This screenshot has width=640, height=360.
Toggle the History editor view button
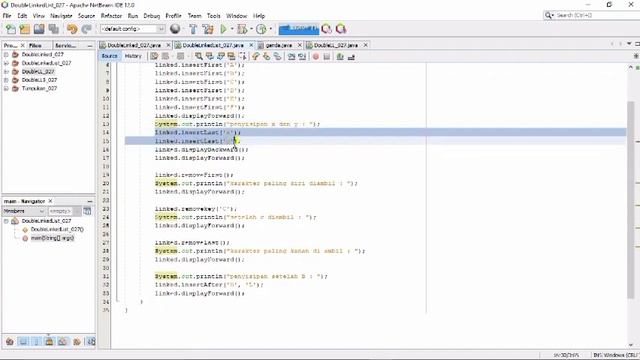pyautogui.click(x=133, y=56)
